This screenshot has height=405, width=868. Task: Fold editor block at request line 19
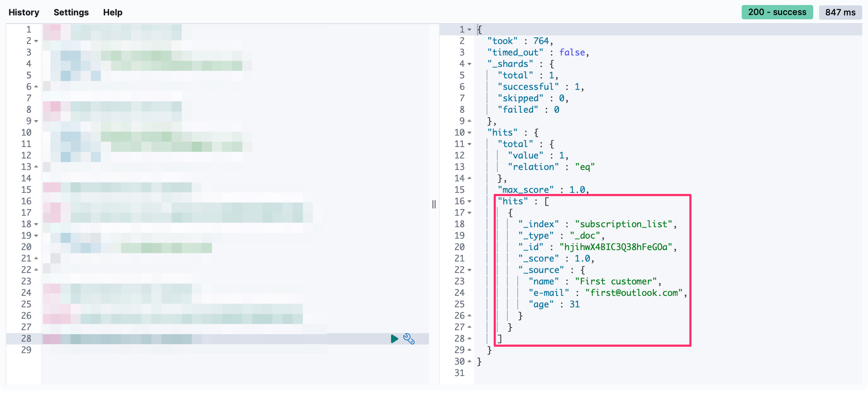(x=36, y=236)
